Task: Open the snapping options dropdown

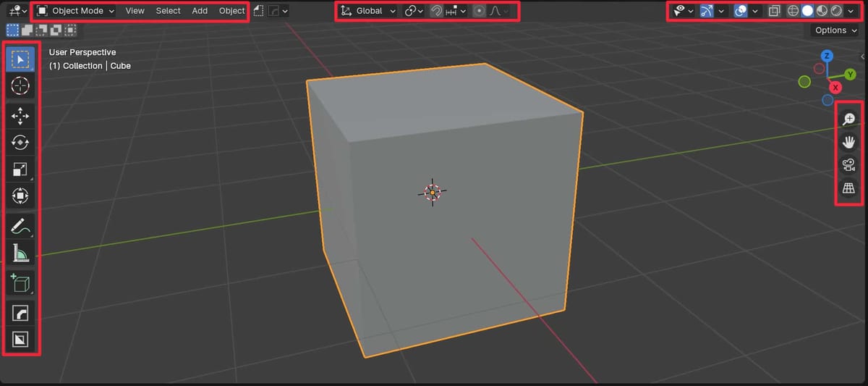Action: click(456, 11)
